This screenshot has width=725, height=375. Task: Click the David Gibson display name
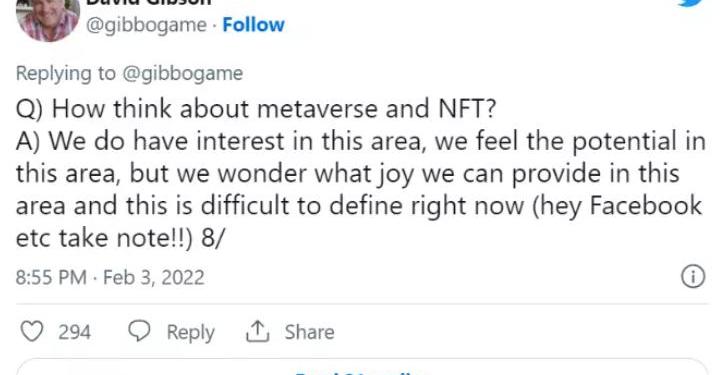148,2
